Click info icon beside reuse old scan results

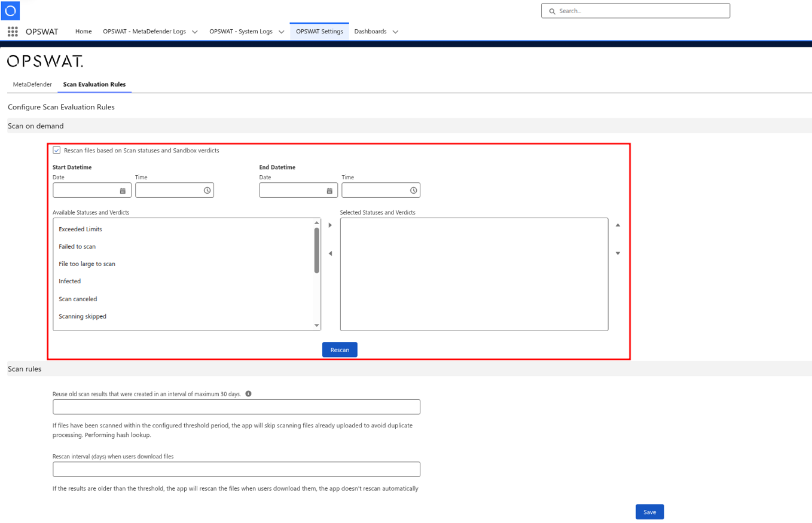248,394
